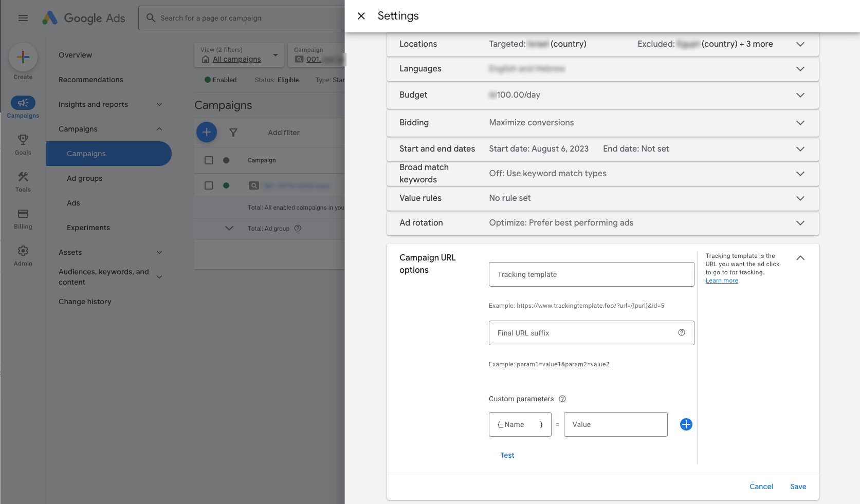
Task: Click the Save button
Action: pyautogui.click(x=798, y=487)
